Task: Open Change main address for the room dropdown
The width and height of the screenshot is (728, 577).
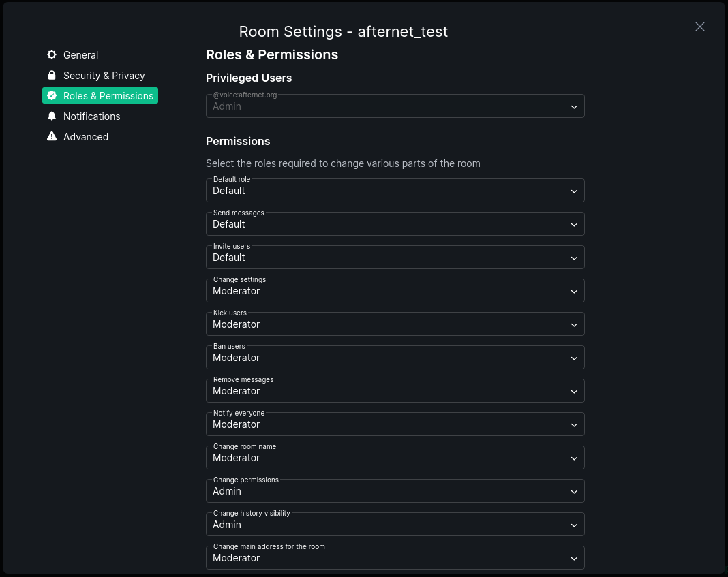Action: tap(395, 559)
